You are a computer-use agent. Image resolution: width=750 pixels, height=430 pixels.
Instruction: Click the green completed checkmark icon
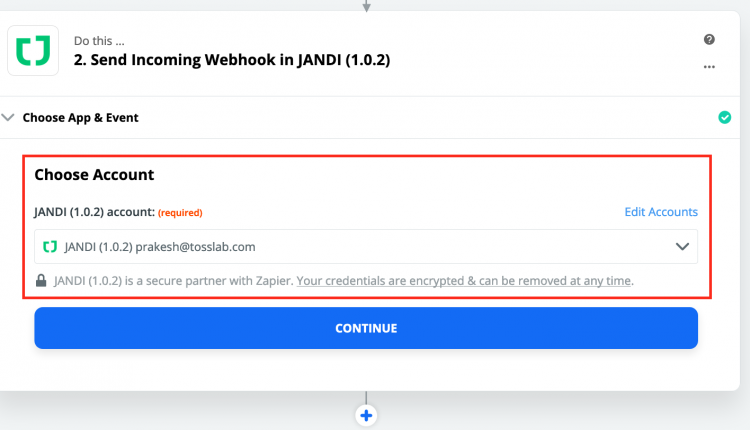(x=725, y=117)
